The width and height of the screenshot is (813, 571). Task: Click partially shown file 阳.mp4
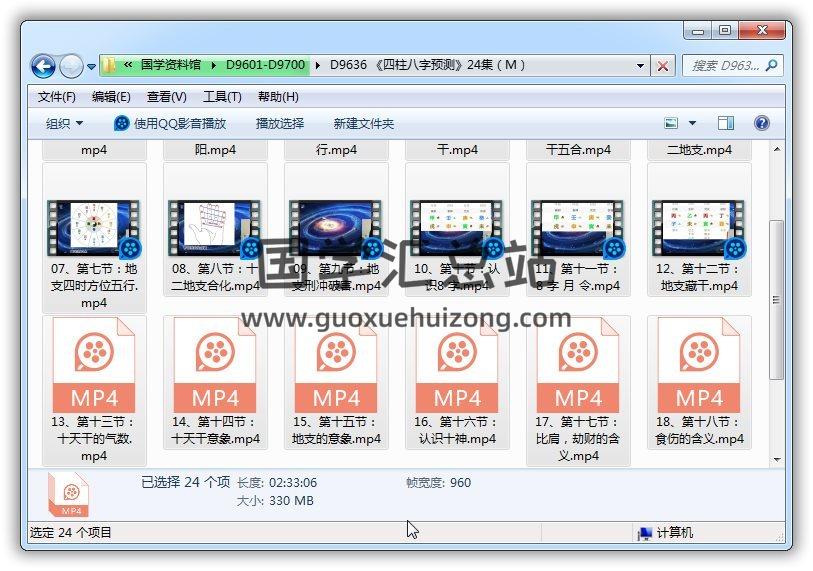pos(215,150)
